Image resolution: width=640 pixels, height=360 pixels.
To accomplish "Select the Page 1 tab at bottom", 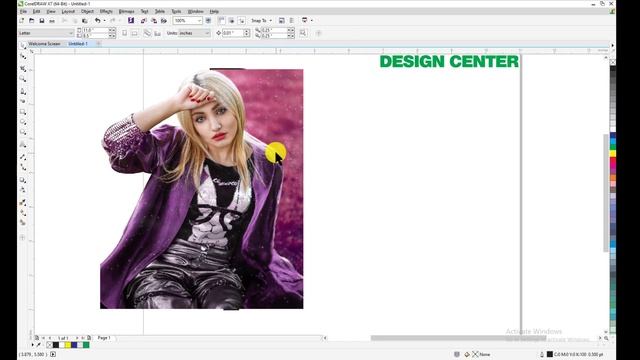I will [x=104, y=338].
